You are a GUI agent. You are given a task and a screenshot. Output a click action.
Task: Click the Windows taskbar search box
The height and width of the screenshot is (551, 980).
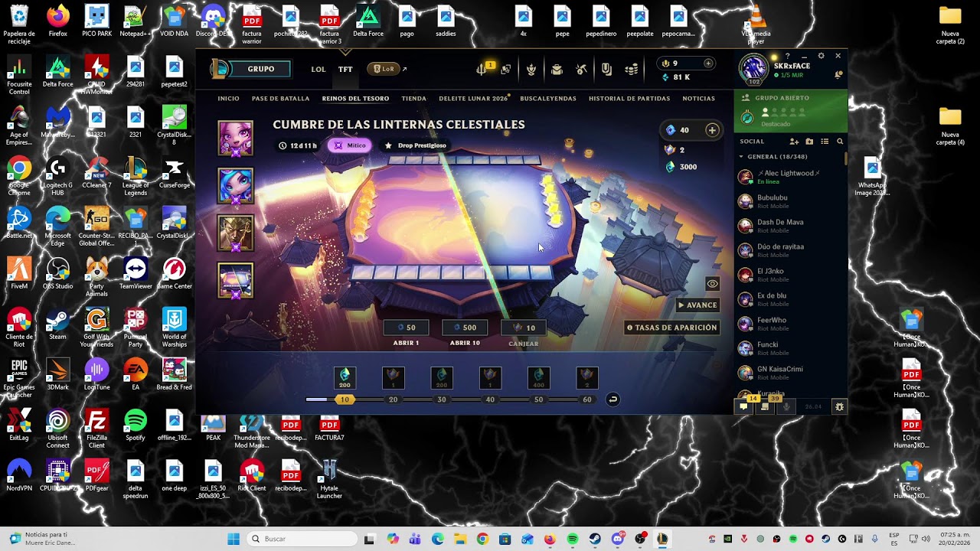pos(302,539)
